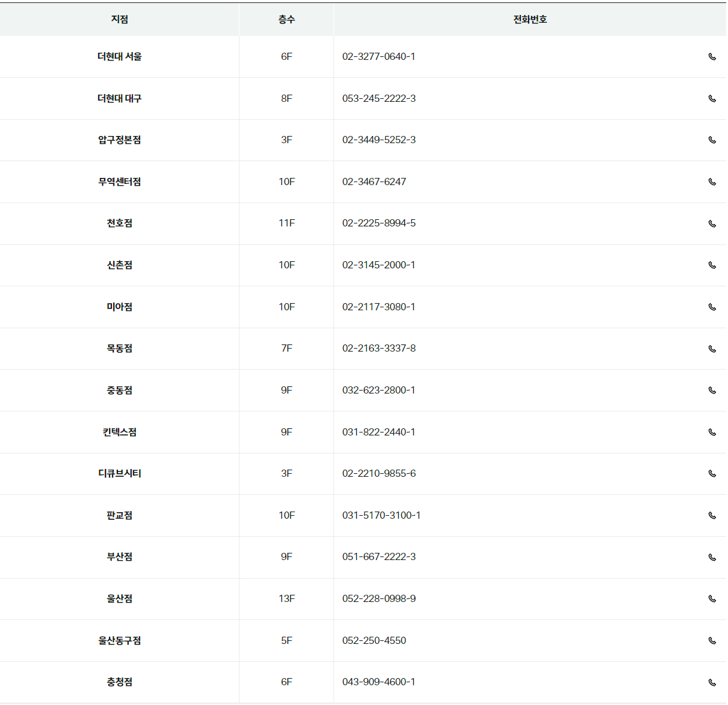Viewport: 728px width, 705px height.
Task: Select the number 031-5170-3100-1
Action: [x=381, y=515]
